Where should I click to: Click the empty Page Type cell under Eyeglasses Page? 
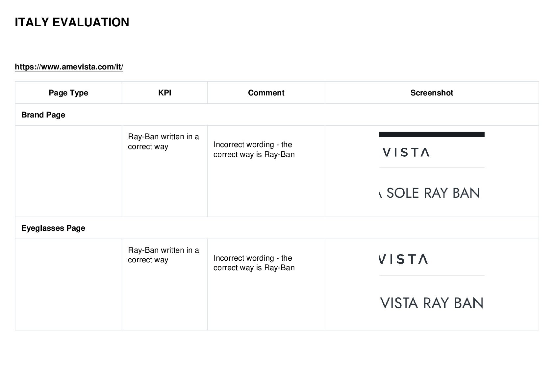tap(68, 284)
